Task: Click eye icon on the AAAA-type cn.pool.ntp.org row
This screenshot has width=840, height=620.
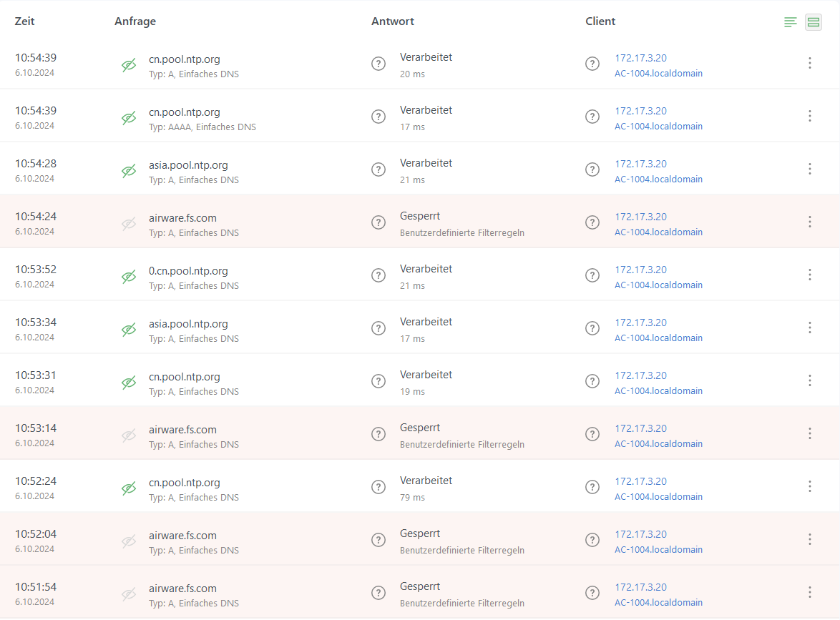Action: pos(129,118)
